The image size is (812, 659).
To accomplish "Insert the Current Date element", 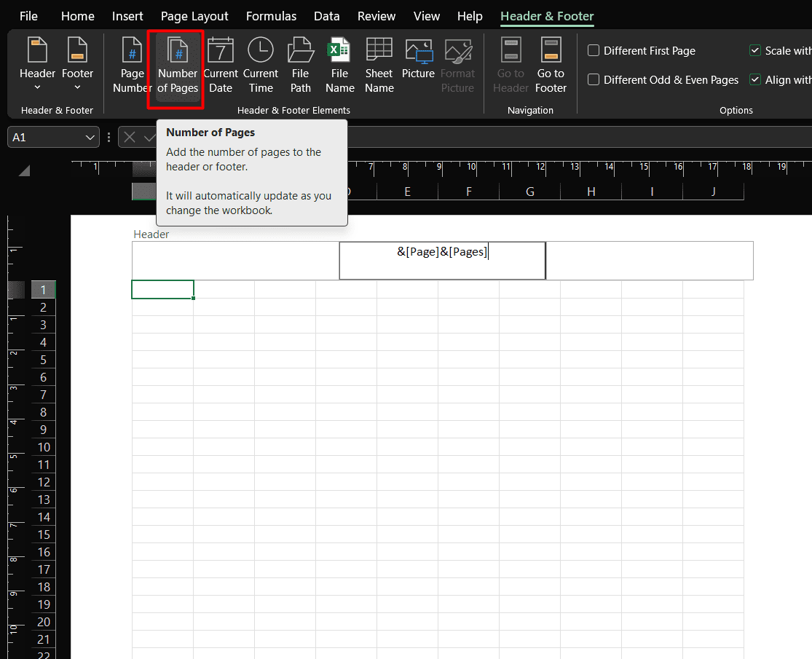I will click(x=221, y=64).
